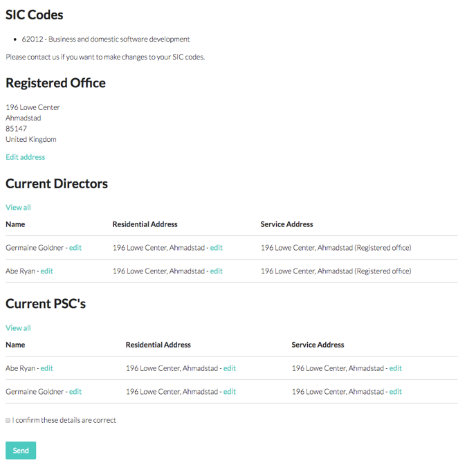This screenshot has width=476, height=470.
Task: Edit Abe Ryan's PSC residential address
Action: (230, 368)
